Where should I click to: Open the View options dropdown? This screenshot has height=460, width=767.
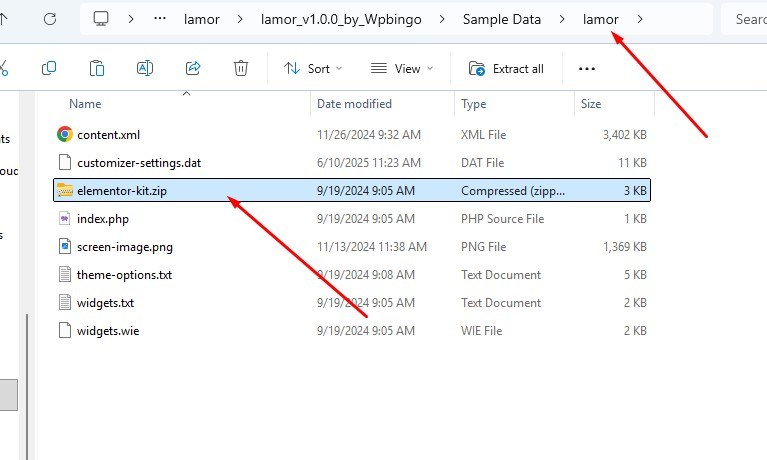pyautogui.click(x=402, y=68)
